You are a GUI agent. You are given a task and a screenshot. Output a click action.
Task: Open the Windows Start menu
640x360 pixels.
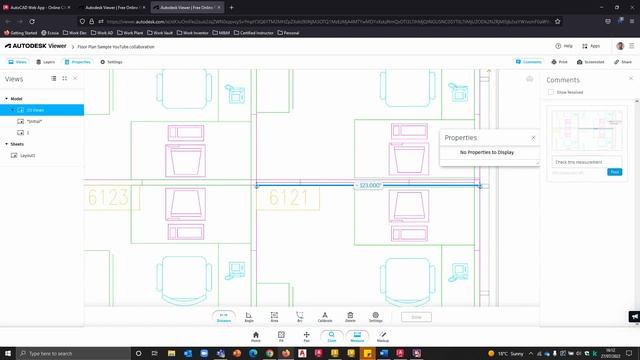8,353
